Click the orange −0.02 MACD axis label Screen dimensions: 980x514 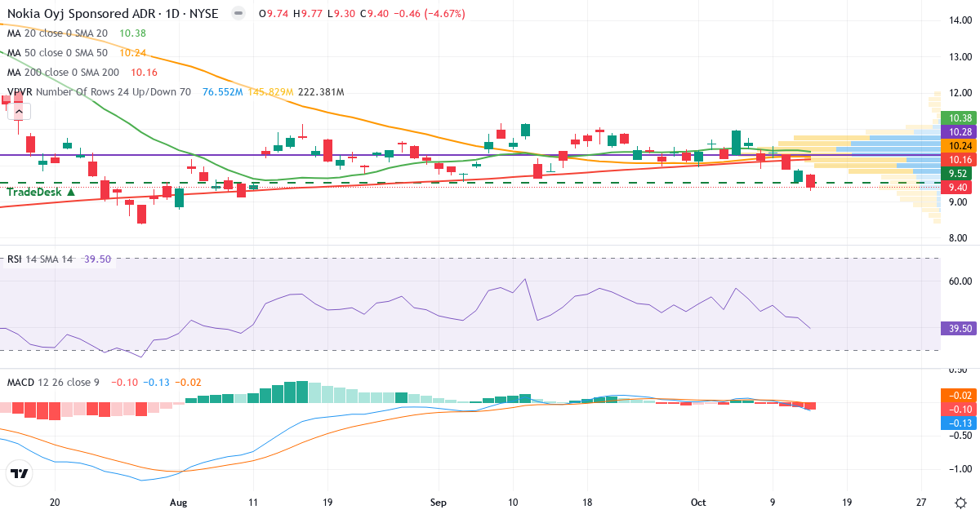958,395
